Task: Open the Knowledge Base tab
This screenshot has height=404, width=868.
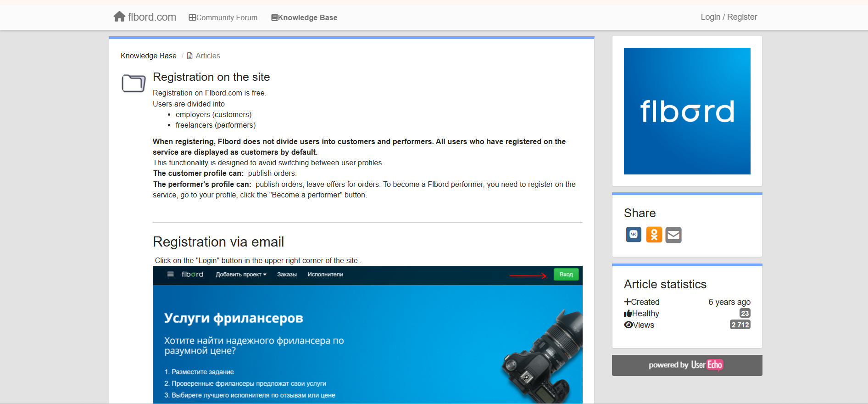Action: (x=304, y=17)
